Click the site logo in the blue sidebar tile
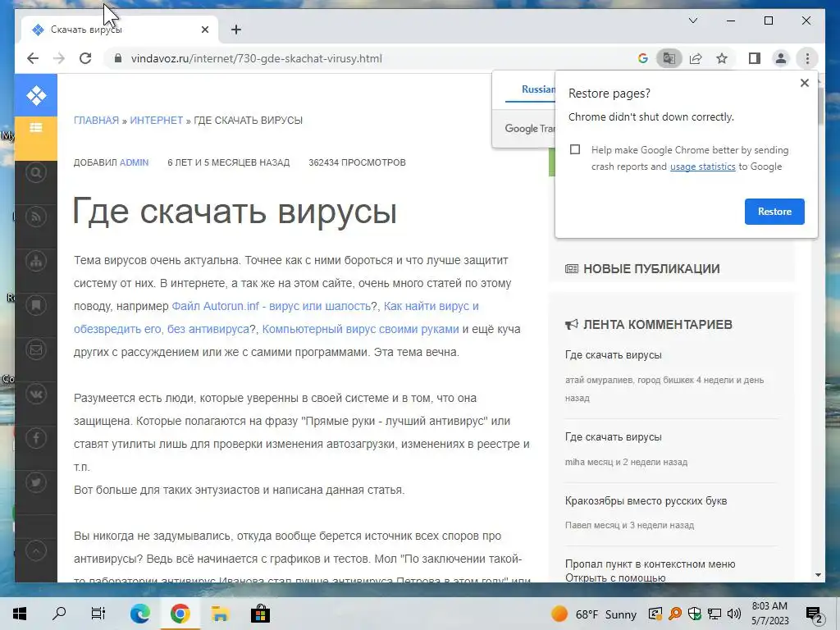 pyautogui.click(x=36, y=95)
